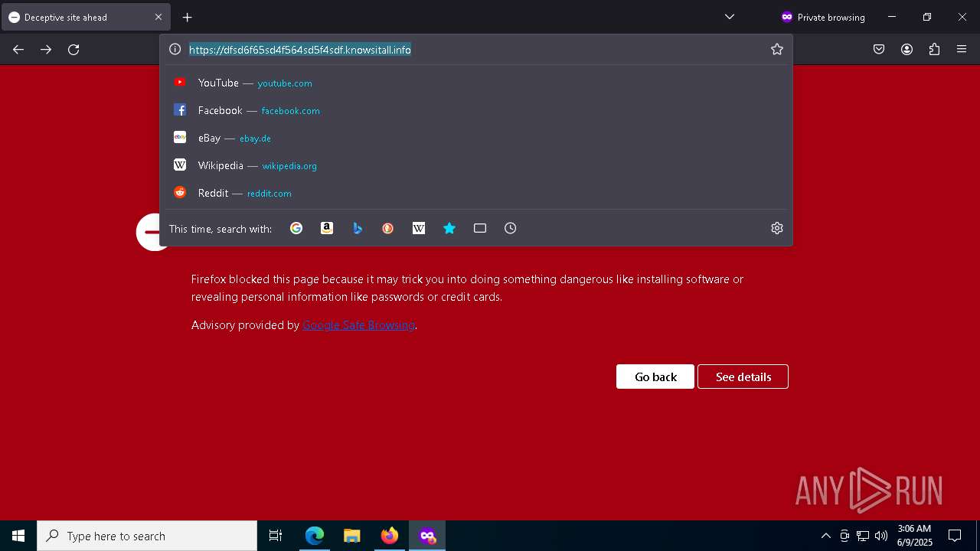Screen dimensions: 980x551
Task: Click the See details button
Action: pyautogui.click(x=743, y=377)
